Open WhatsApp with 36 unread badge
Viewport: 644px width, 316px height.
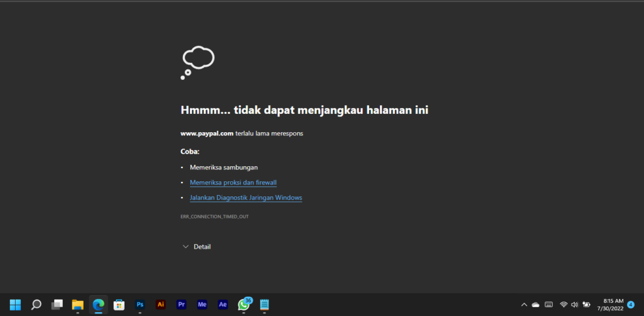(x=244, y=304)
